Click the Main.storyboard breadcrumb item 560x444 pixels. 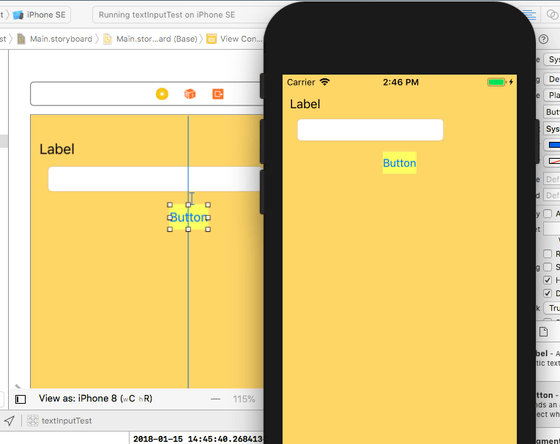tap(61, 39)
